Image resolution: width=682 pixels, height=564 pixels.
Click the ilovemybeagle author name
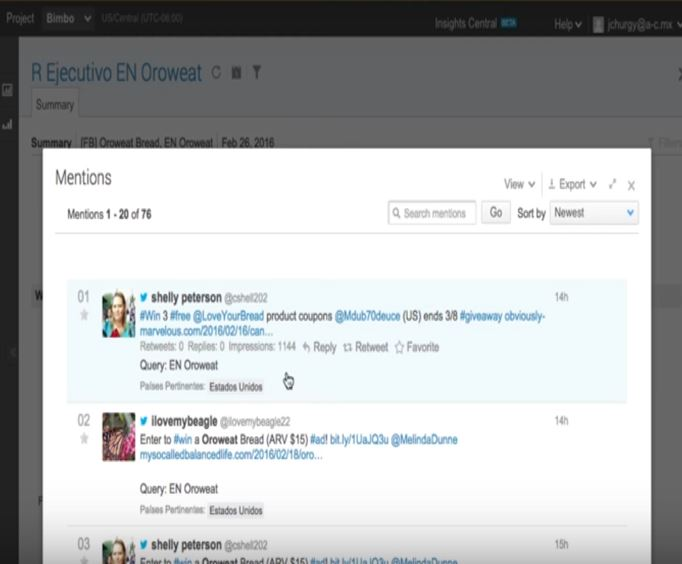click(x=184, y=421)
